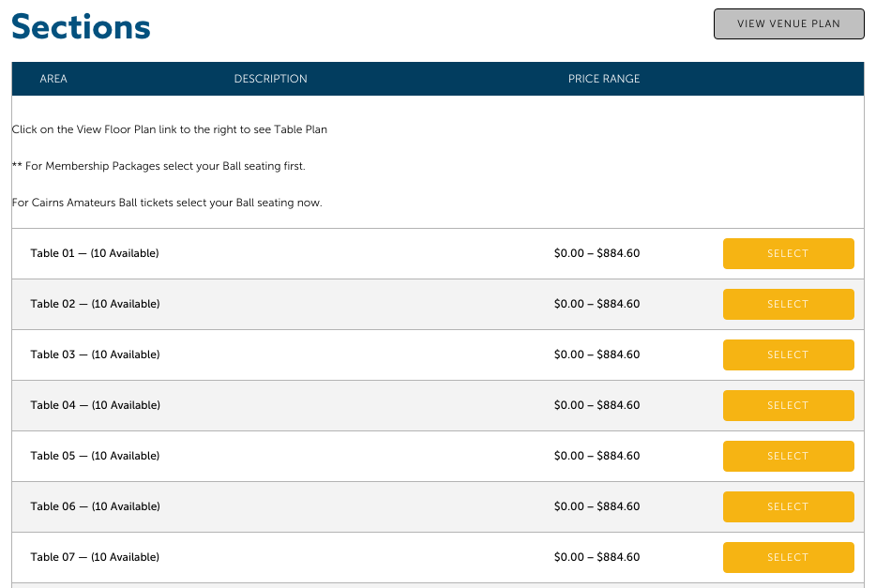
Task: Select Table 02 seating
Action: [788, 305]
